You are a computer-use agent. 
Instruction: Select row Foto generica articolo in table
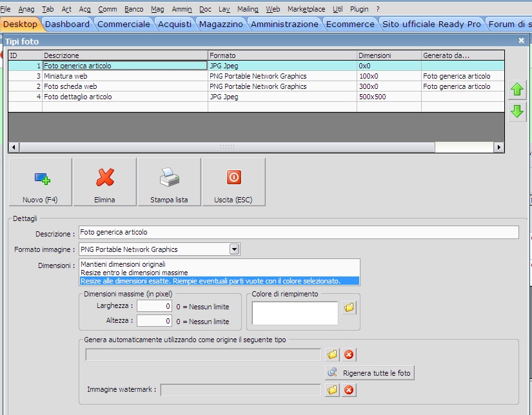(256, 66)
